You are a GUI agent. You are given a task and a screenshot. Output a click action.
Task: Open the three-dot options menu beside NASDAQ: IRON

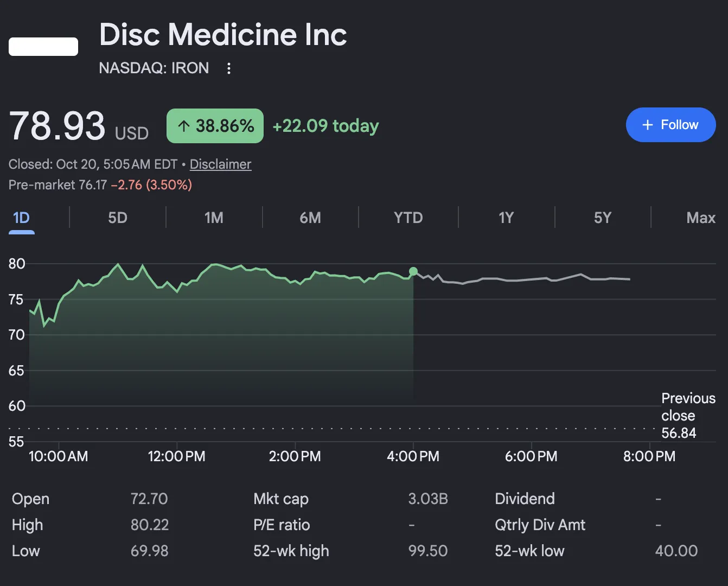pyautogui.click(x=229, y=68)
